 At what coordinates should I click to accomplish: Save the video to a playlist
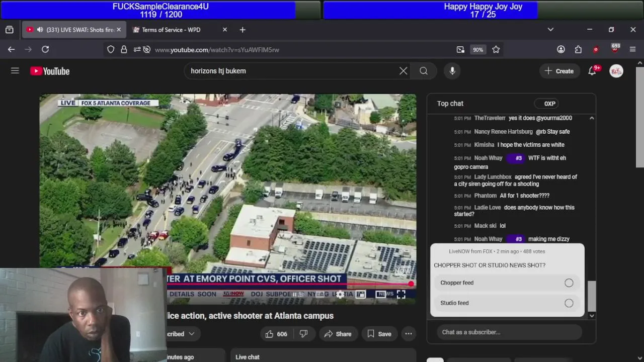pos(379,334)
